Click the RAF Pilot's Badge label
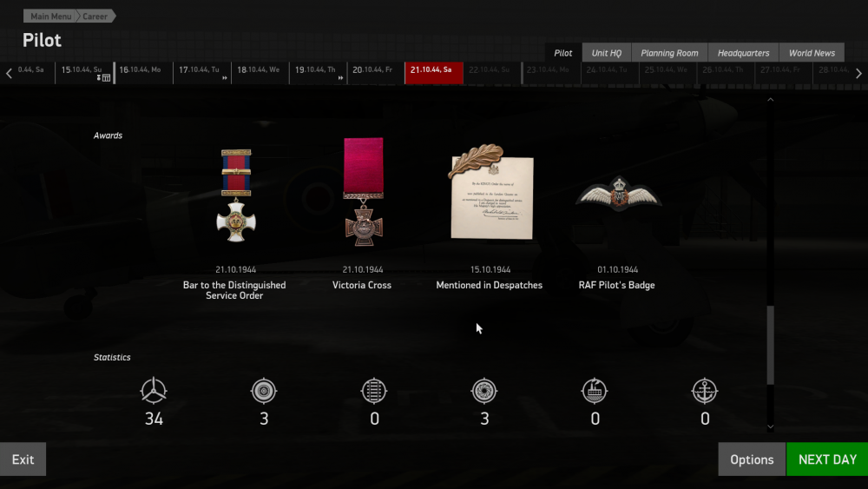 pos(616,285)
